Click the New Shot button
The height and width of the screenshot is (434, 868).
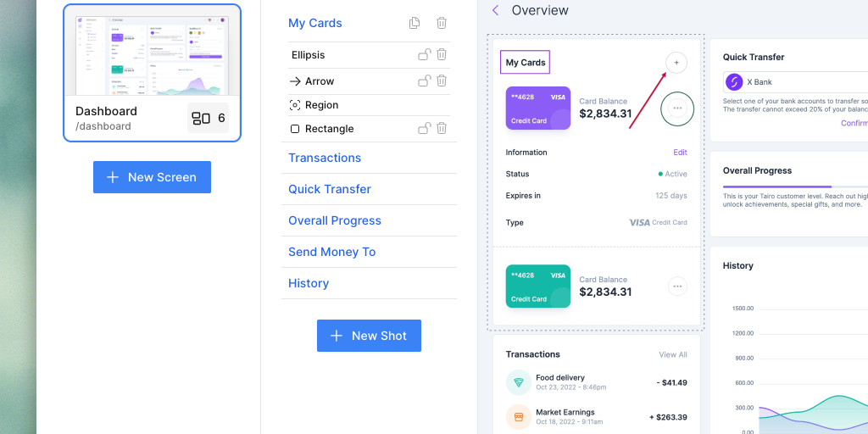point(369,336)
